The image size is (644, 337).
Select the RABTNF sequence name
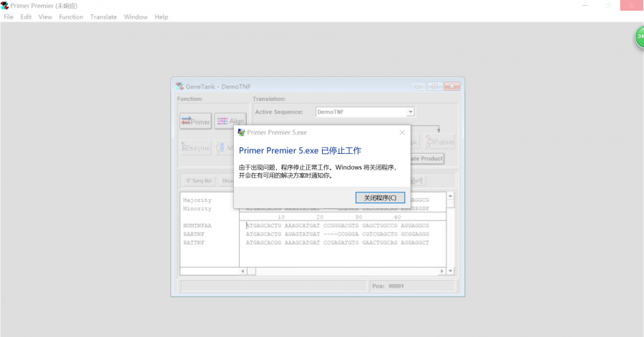click(x=194, y=235)
